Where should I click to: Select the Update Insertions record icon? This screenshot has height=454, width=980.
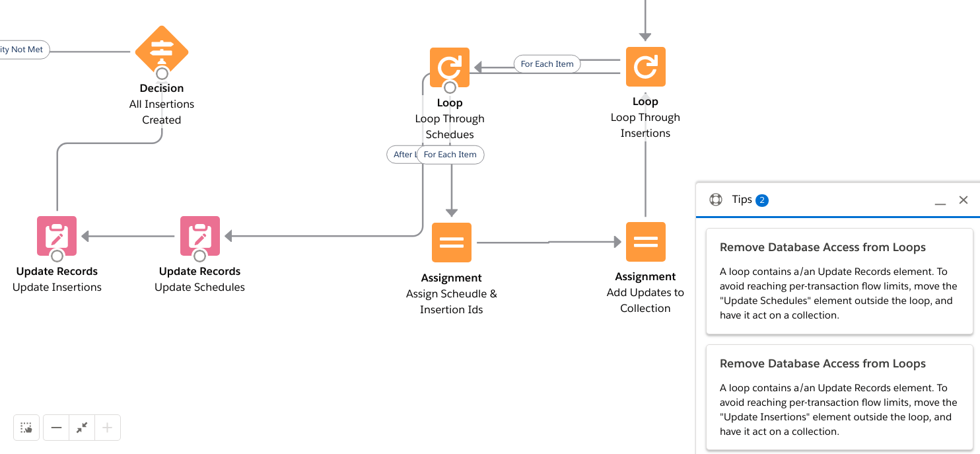(x=57, y=236)
